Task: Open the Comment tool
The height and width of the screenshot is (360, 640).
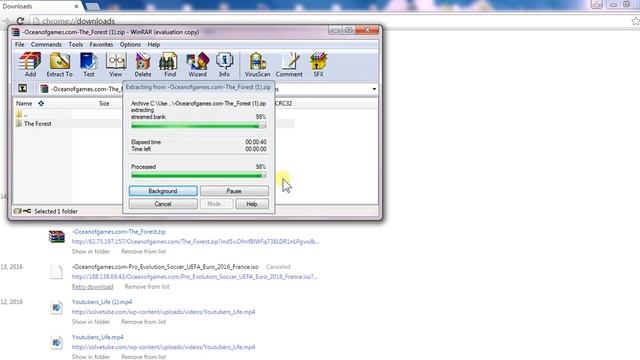Action: (289, 64)
